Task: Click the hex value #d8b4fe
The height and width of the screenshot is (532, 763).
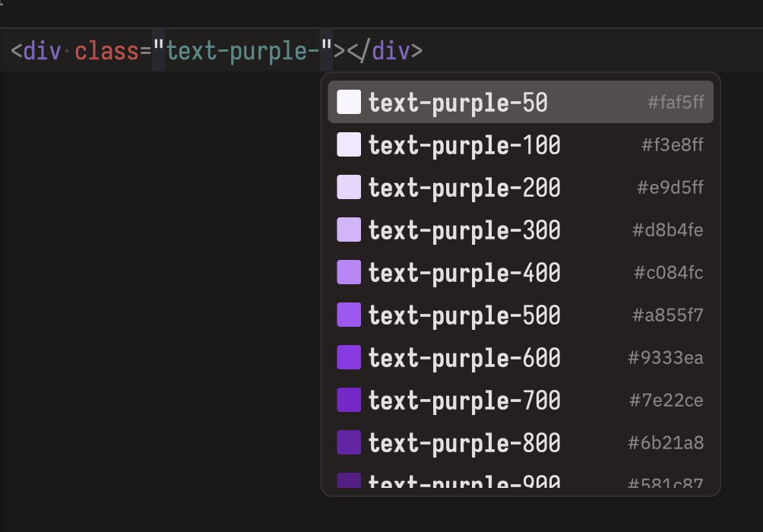Action: (x=667, y=230)
